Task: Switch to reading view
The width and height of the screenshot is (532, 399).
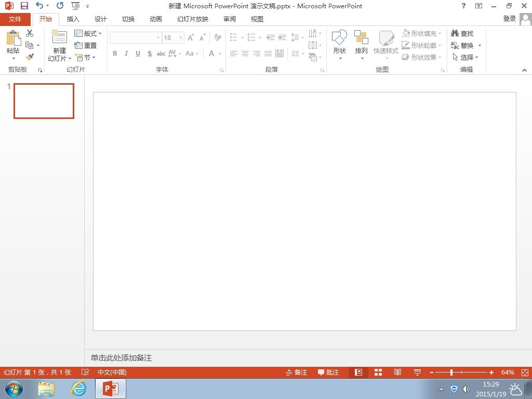Action: coord(397,373)
